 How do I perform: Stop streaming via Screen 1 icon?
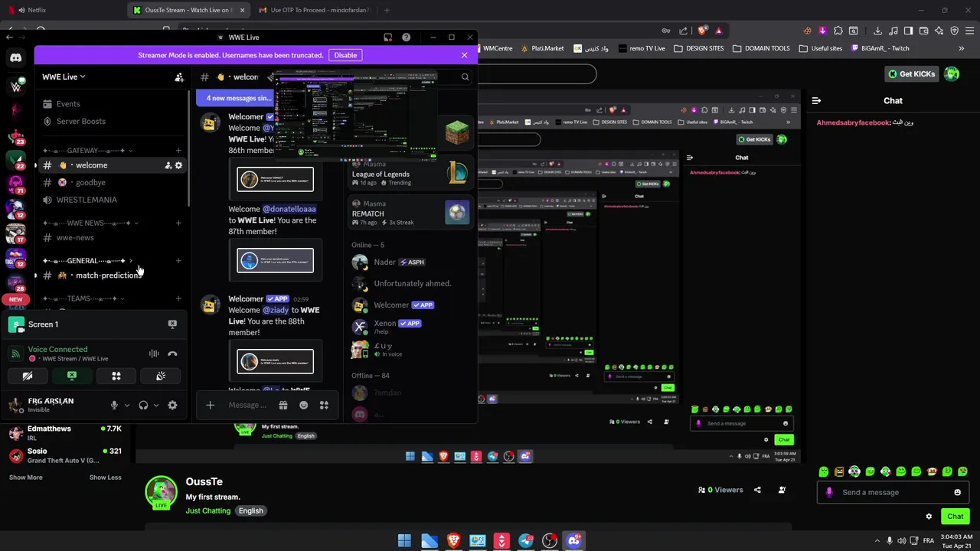pyautogui.click(x=172, y=324)
